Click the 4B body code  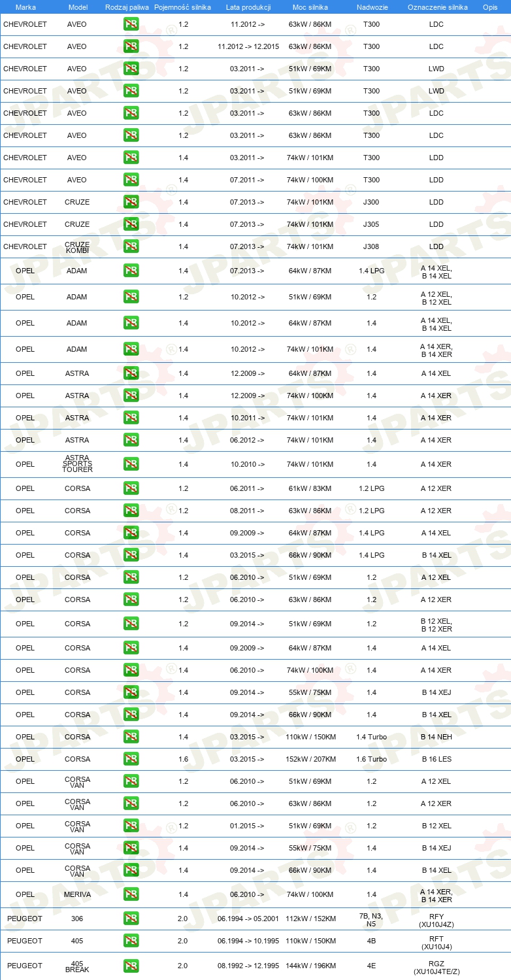[x=371, y=941]
